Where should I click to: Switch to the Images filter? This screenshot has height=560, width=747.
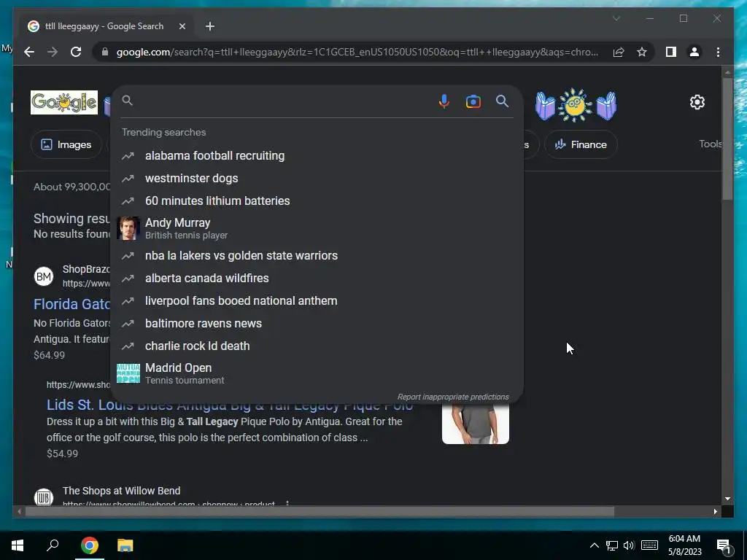tap(66, 145)
